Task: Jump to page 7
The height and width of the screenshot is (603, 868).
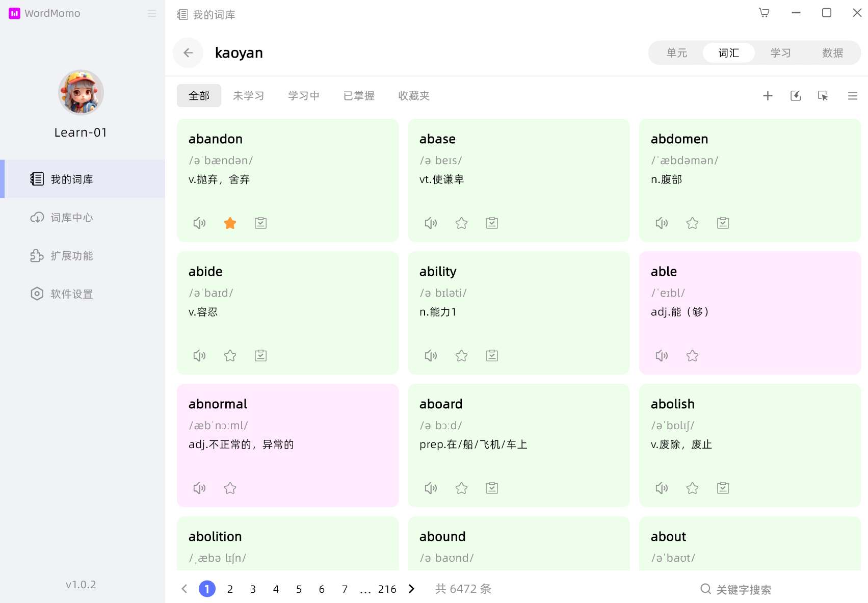Action: click(345, 589)
